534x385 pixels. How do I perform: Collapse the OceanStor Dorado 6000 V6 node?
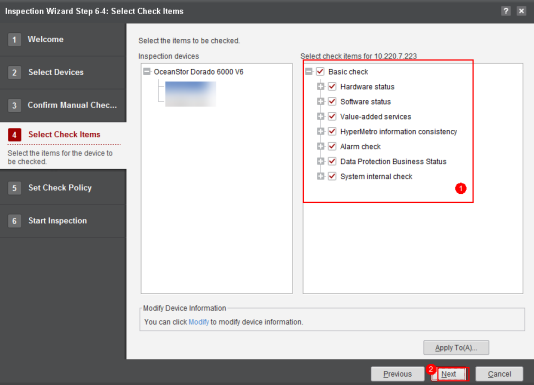(x=147, y=72)
